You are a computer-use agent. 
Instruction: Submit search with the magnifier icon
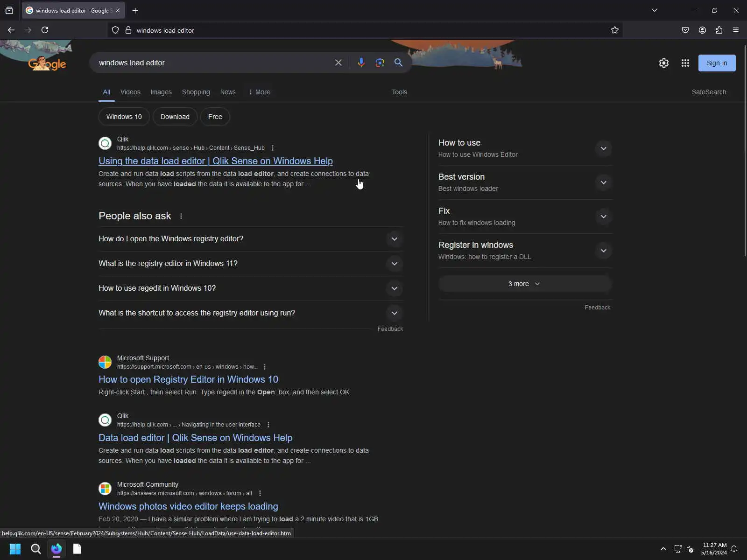(x=398, y=63)
